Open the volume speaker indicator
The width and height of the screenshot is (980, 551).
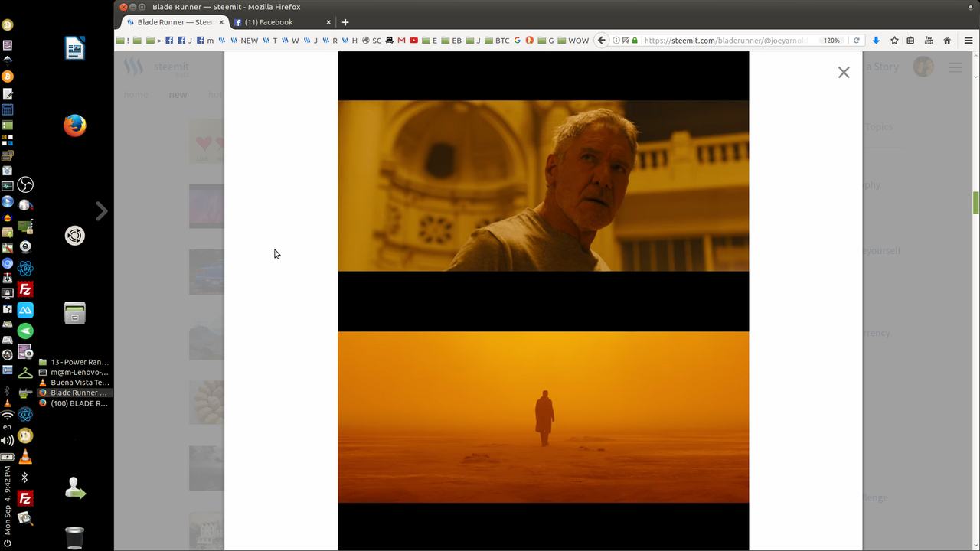pos(7,440)
